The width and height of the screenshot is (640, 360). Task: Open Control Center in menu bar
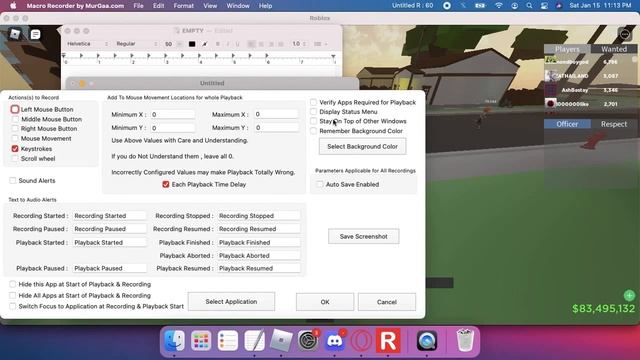tap(544, 6)
